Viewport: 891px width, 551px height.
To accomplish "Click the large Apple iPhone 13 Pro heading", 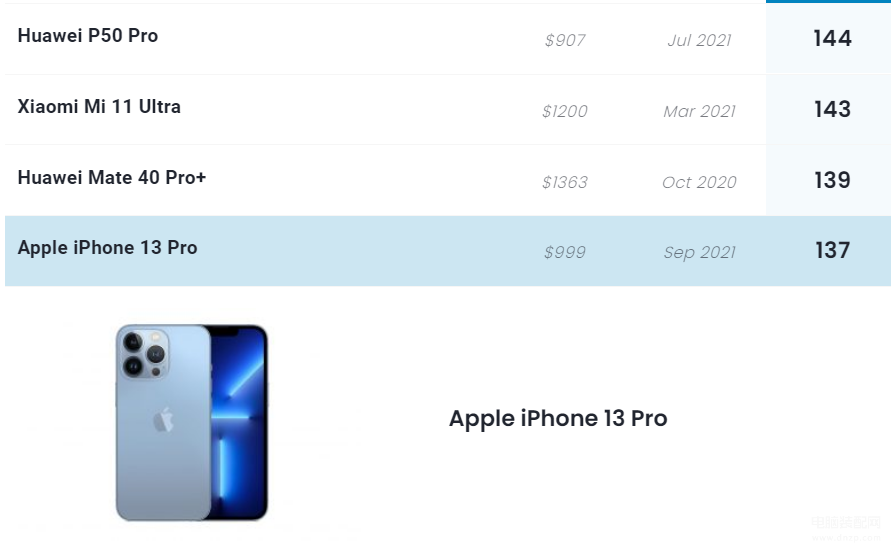I will (558, 418).
